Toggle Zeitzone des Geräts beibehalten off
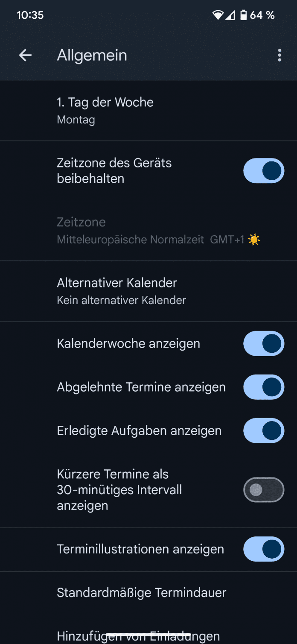The height and width of the screenshot is (644, 297). pos(263,170)
